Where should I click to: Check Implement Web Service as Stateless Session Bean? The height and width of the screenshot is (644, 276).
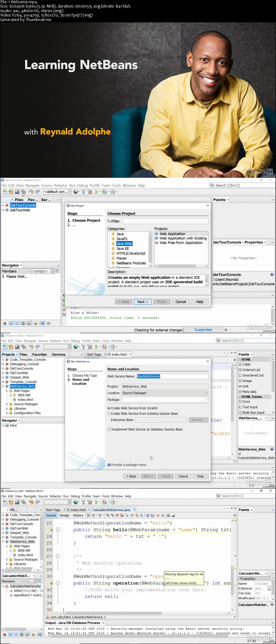point(109,429)
